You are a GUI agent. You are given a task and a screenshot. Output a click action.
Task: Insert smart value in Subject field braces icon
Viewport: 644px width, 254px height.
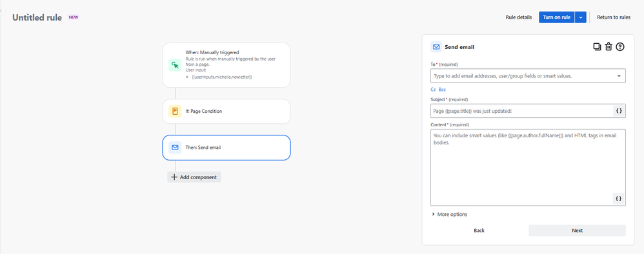619,111
